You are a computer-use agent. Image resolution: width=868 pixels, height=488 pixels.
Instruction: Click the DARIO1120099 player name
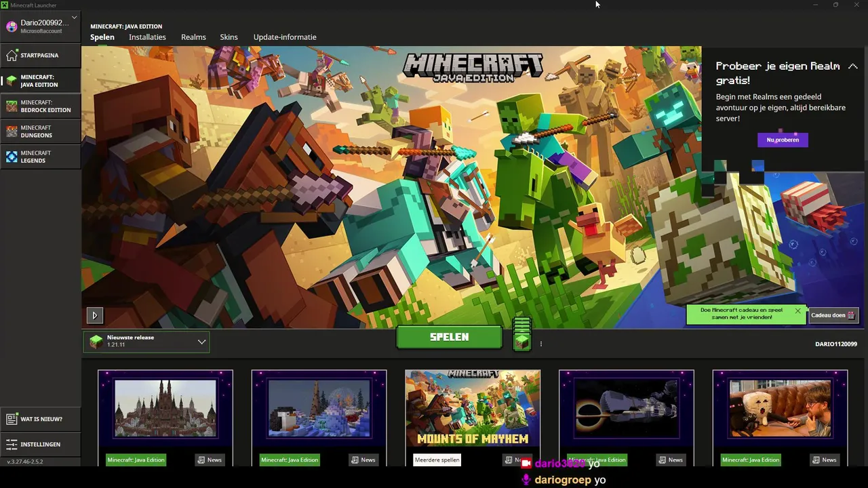tap(835, 344)
